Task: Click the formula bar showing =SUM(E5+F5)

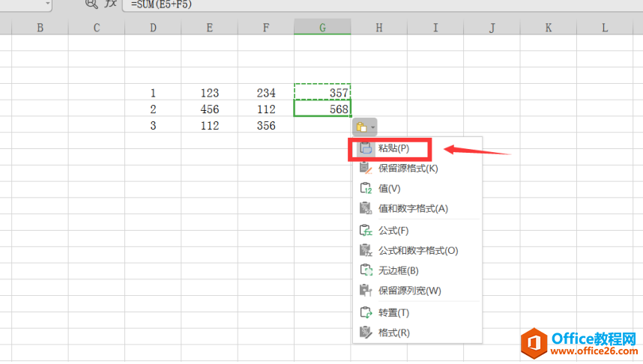Action: coord(382,4)
